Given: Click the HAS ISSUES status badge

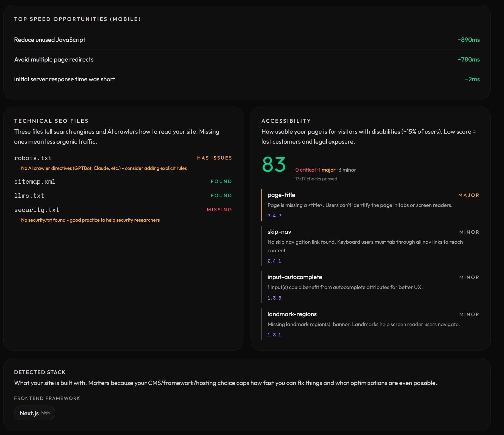Looking at the screenshot, I should tap(214, 158).
